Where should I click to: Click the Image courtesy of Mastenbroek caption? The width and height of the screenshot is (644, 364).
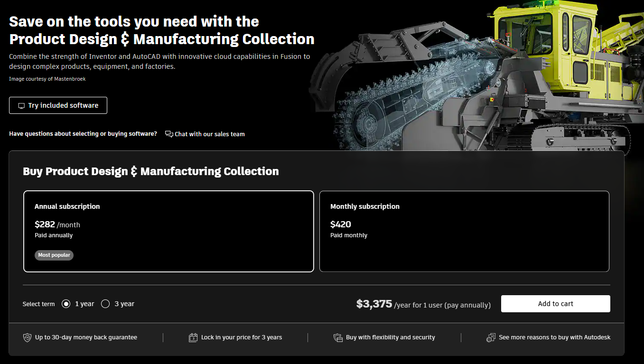[47, 79]
